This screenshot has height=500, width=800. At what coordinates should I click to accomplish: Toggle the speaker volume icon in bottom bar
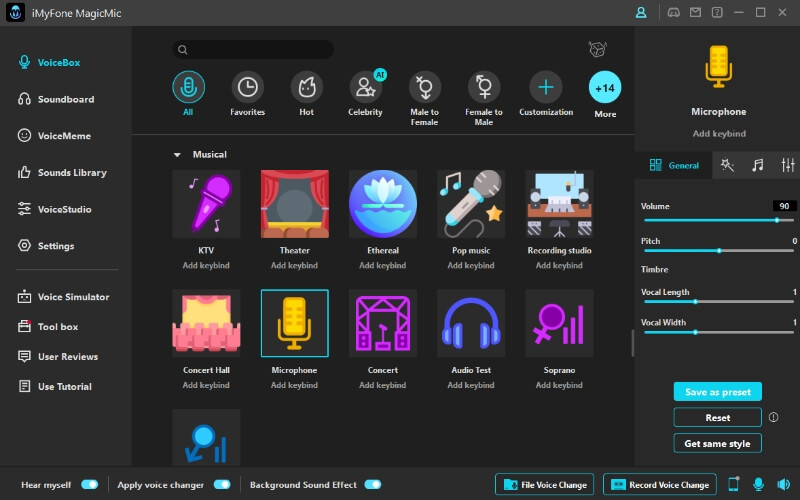click(x=783, y=484)
